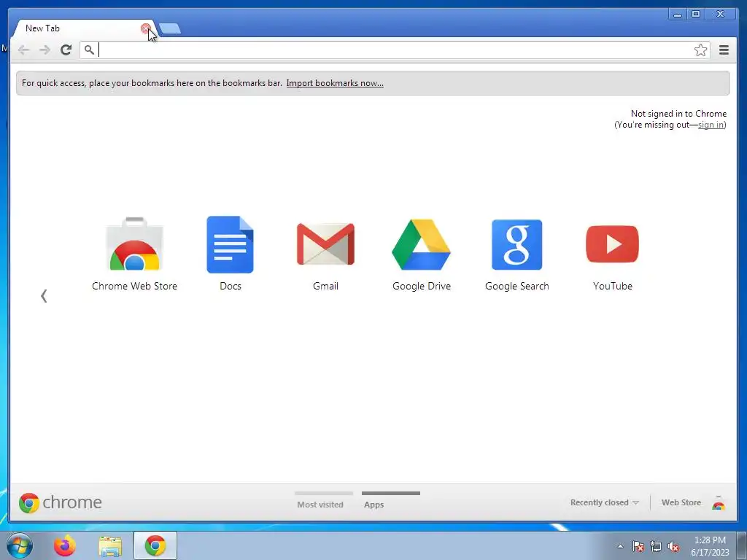
Task: Open a new tab with the tab button
Action: [170, 28]
